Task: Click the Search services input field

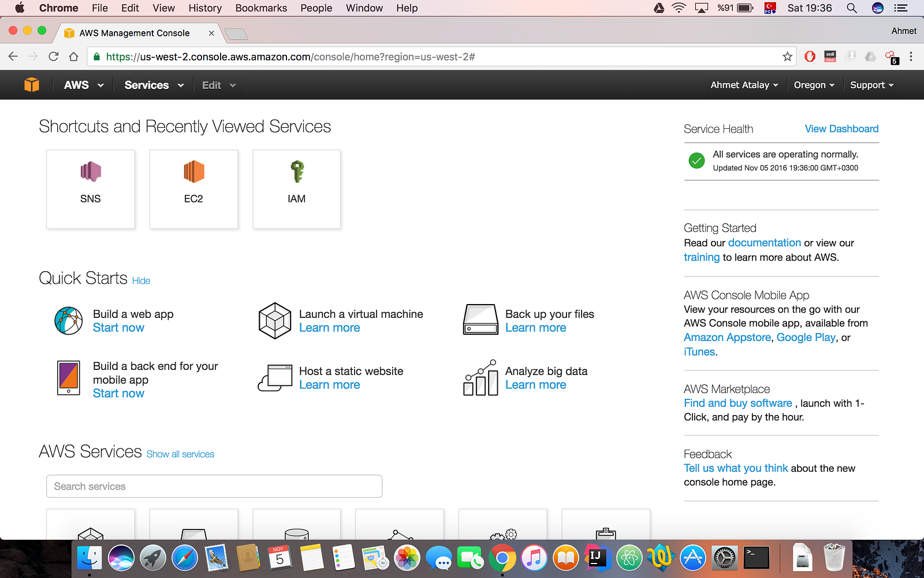Action: coord(214,486)
